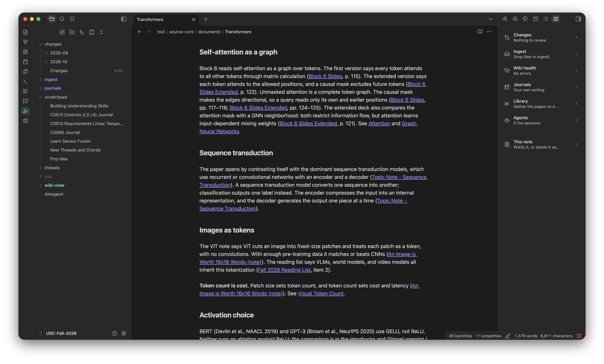Click the search icon in sidebar header
This screenshot has width=604, height=364.
point(62,19)
